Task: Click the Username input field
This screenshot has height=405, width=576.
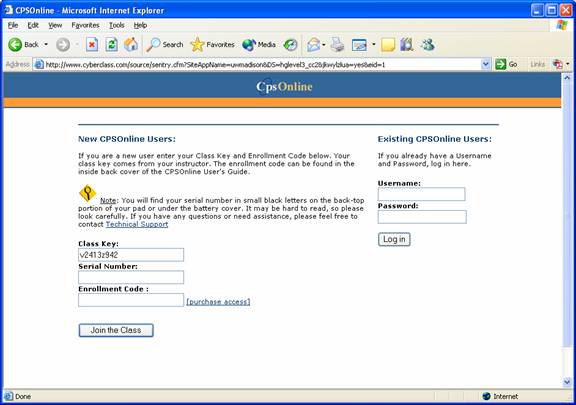Action: (x=422, y=194)
